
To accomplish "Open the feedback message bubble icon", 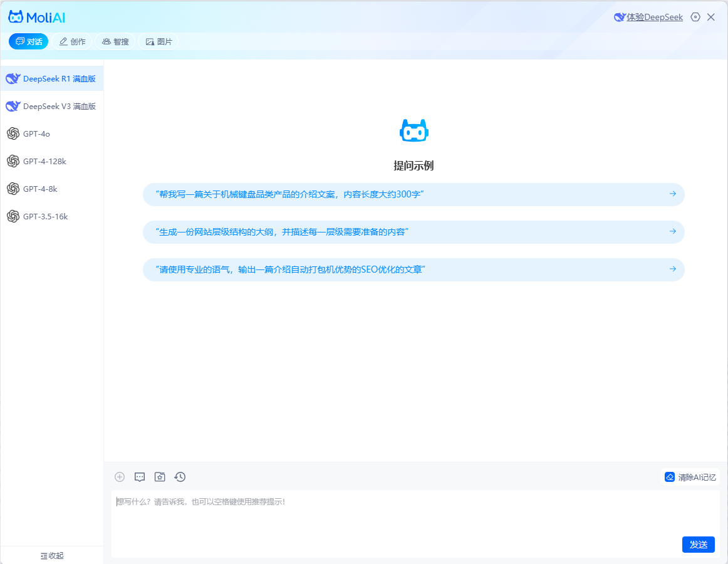I will 140,477.
